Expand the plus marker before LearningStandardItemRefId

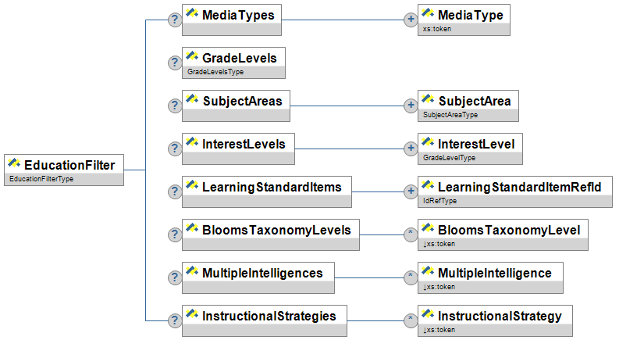coord(411,191)
